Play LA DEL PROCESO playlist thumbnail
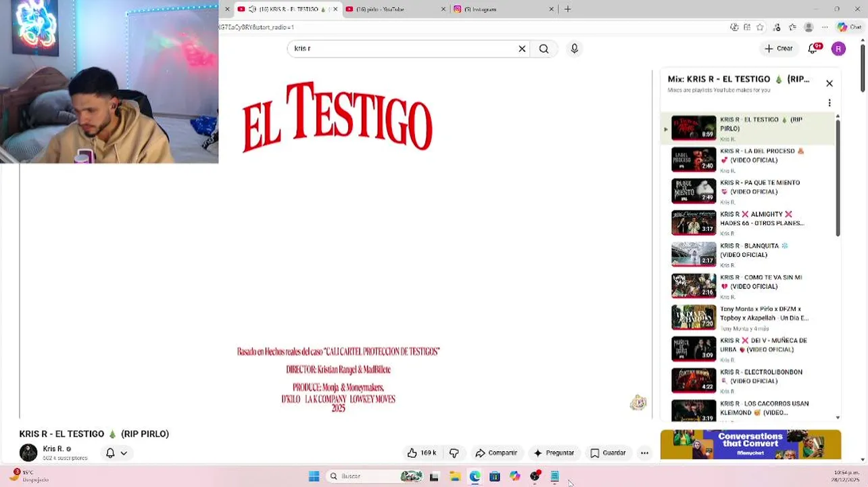The image size is (868, 487). point(694,160)
